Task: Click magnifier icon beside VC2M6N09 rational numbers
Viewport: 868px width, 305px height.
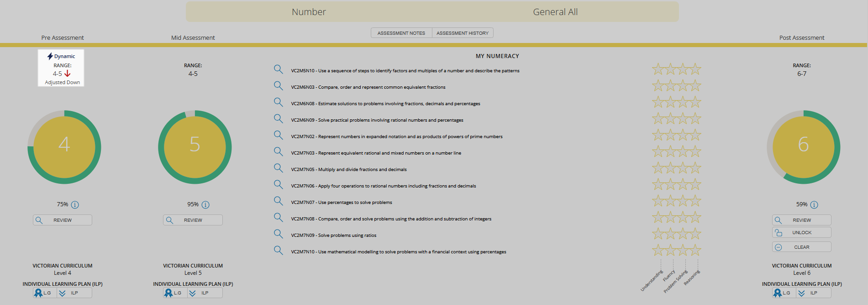Action: (x=278, y=118)
